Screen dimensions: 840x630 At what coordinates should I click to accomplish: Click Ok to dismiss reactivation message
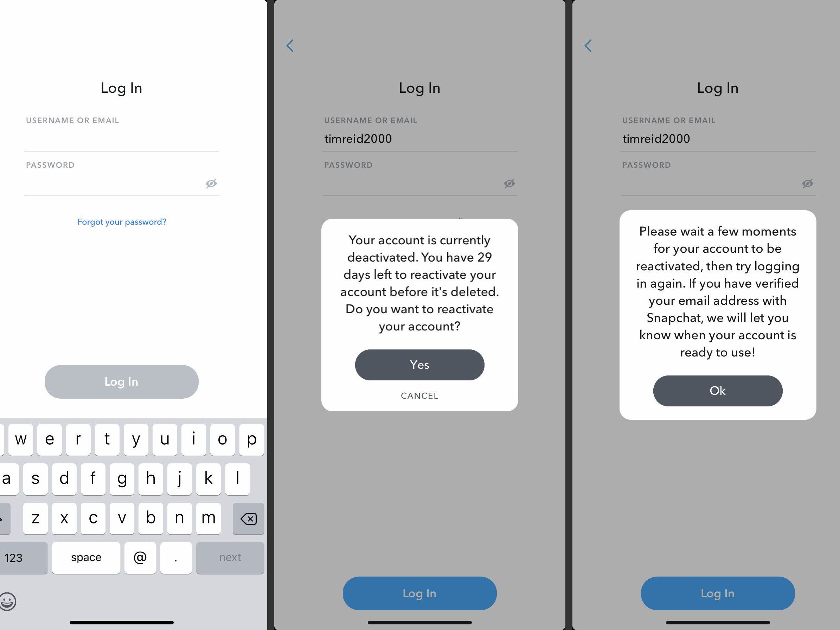[717, 390]
